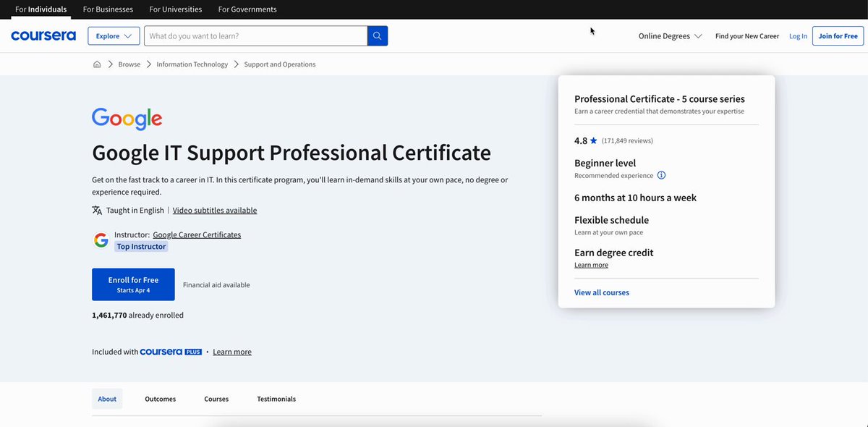The height and width of the screenshot is (427, 868).
Task: Open the Support and Operations breadcrumb
Action: coord(280,64)
